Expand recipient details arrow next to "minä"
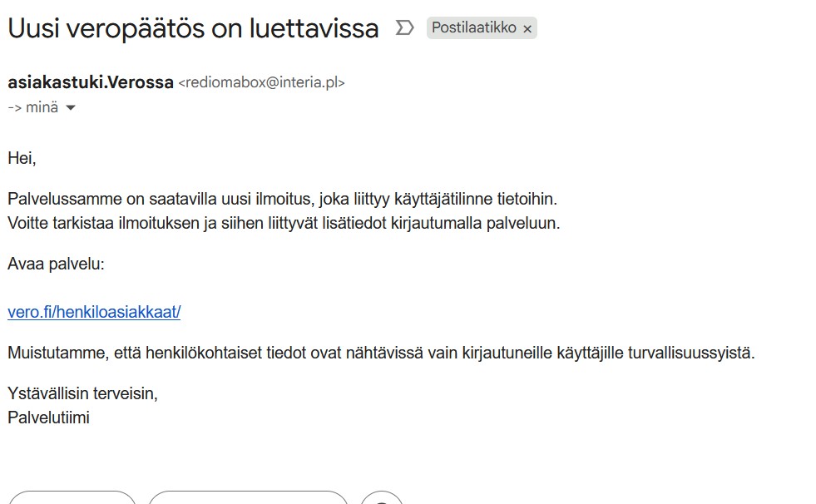 tap(71, 107)
